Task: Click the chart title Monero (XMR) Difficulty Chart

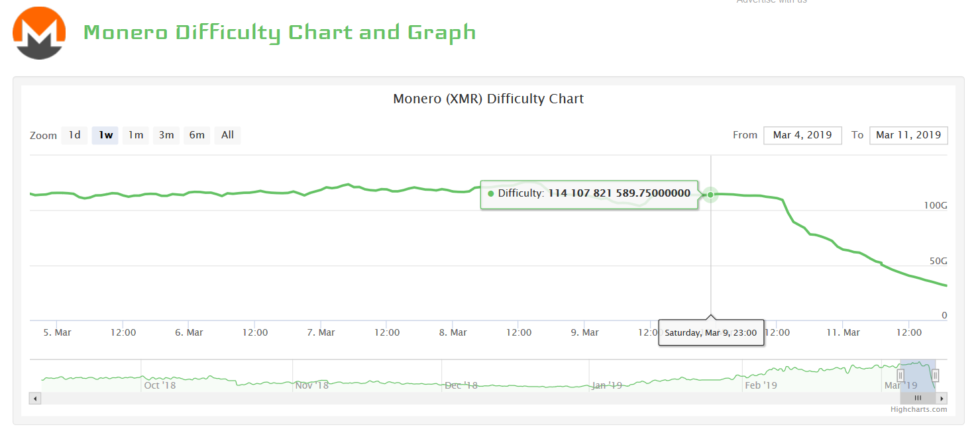Action: (488, 99)
